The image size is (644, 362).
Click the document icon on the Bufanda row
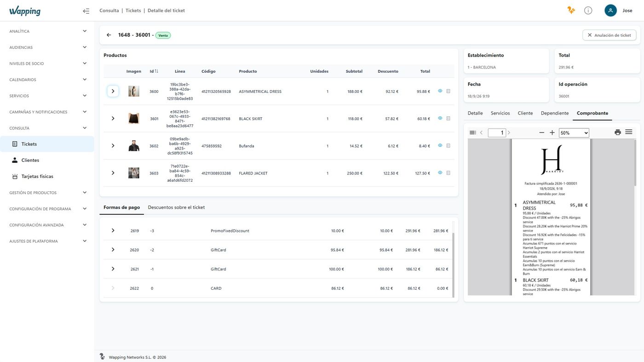[448, 146]
